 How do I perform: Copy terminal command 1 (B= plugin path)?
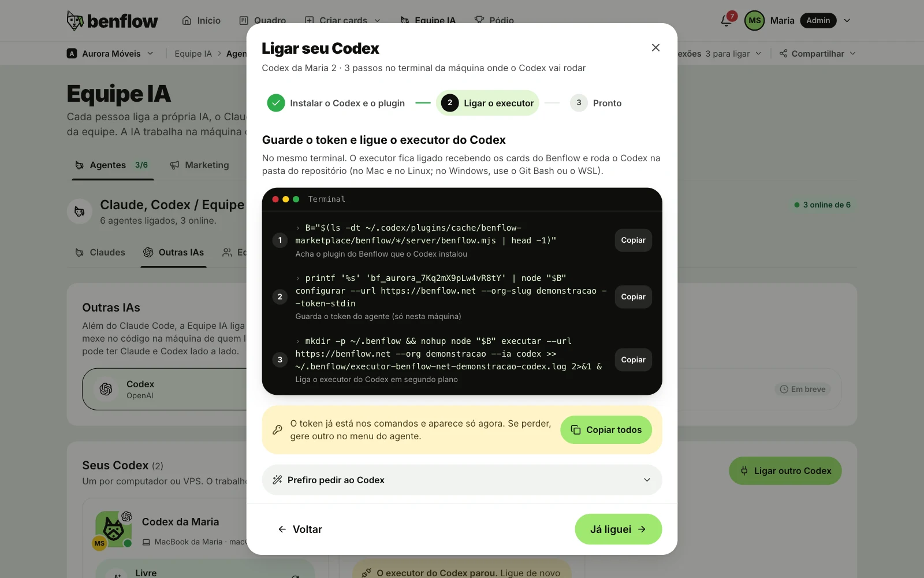[633, 240]
